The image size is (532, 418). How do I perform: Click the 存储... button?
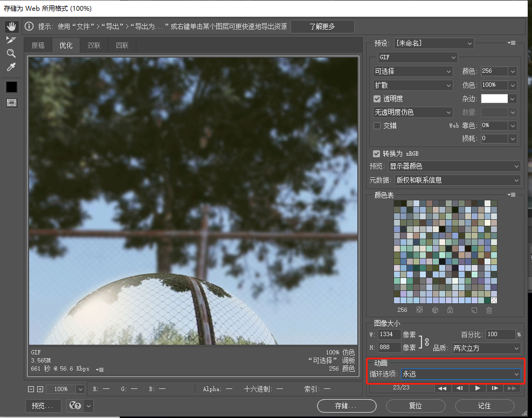[347, 406]
